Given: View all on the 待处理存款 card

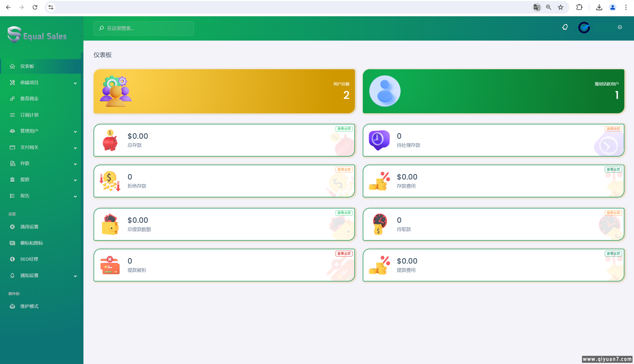Looking at the screenshot, I should [613, 129].
